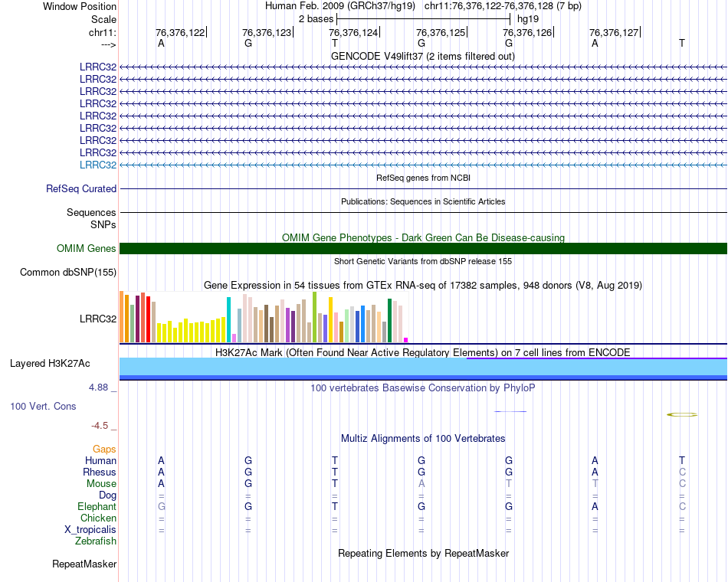Screen dimensions: 728x582
Task: Select the Layered H3K27Ac track label
Action: coord(50,364)
